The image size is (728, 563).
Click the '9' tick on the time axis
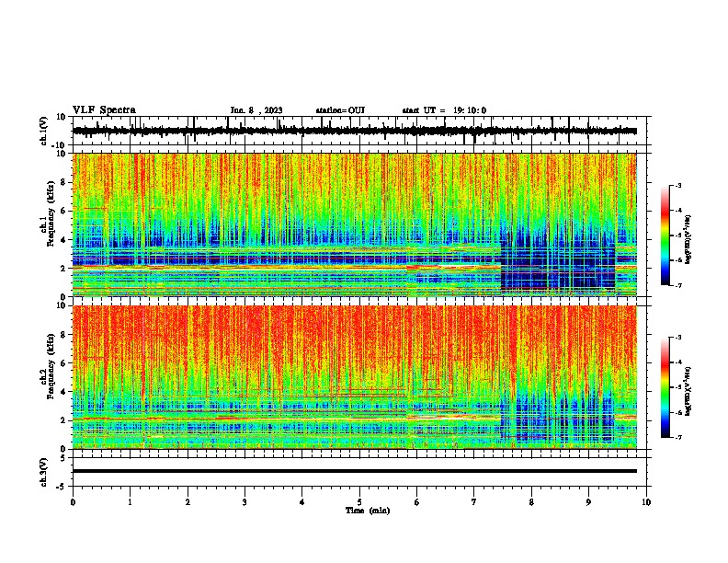[x=588, y=502]
